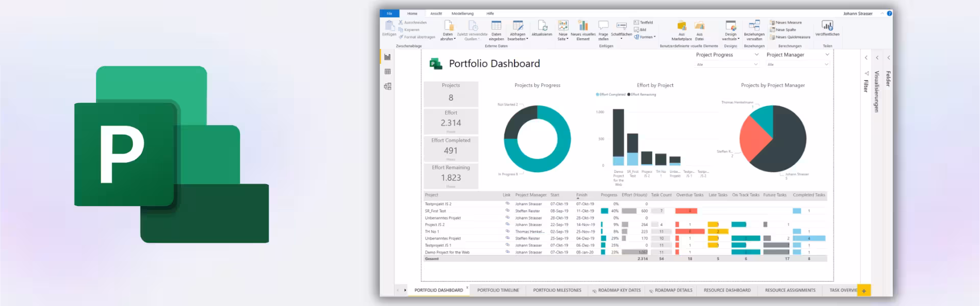The width and height of the screenshot is (980, 306).
Task: Expand the Filter pane
Action: pos(866,58)
